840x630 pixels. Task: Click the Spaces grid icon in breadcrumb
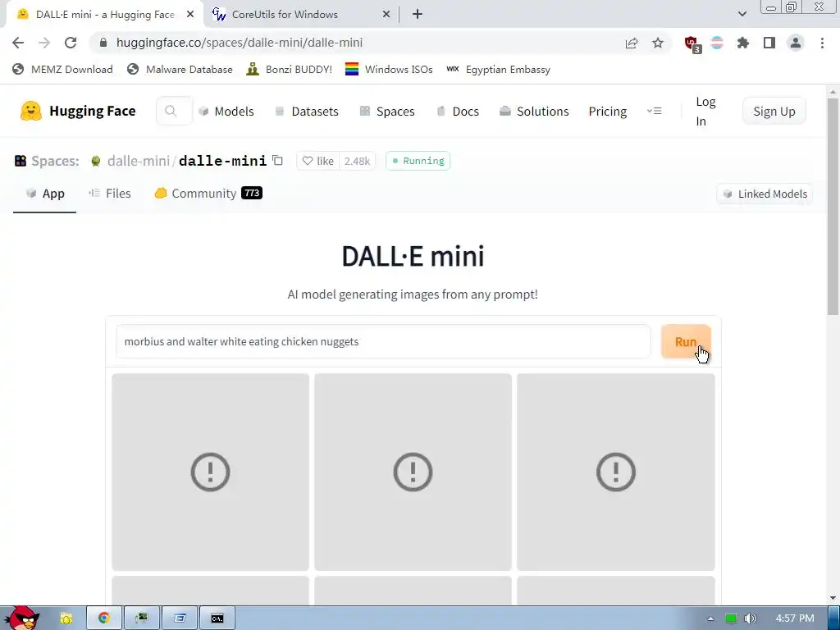[21, 161]
